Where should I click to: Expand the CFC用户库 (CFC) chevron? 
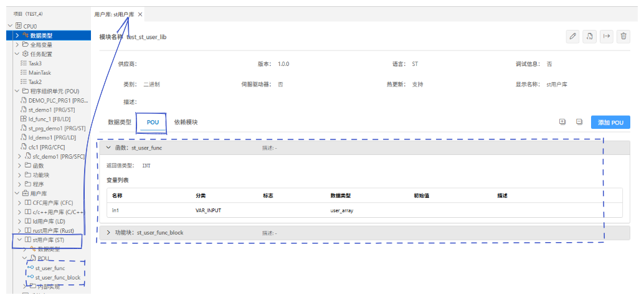click(20, 202)
